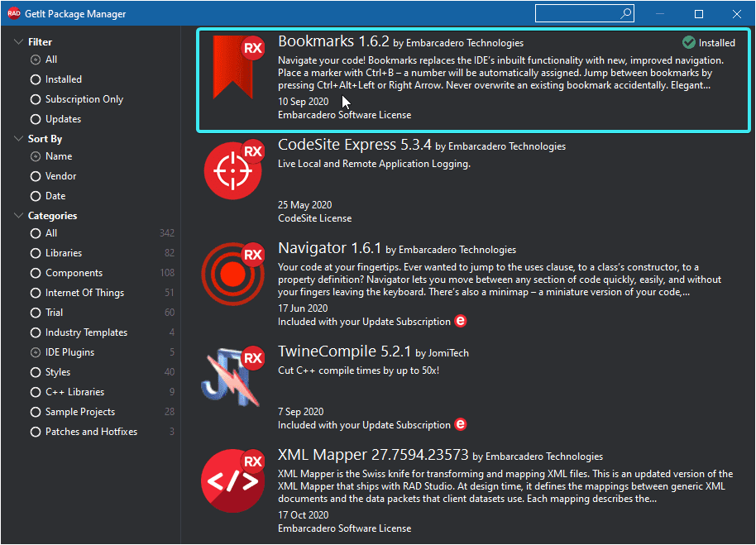Click the '17 Oct 2020' date text
This screenshot has height=545, width=756.
pos(304,515)
